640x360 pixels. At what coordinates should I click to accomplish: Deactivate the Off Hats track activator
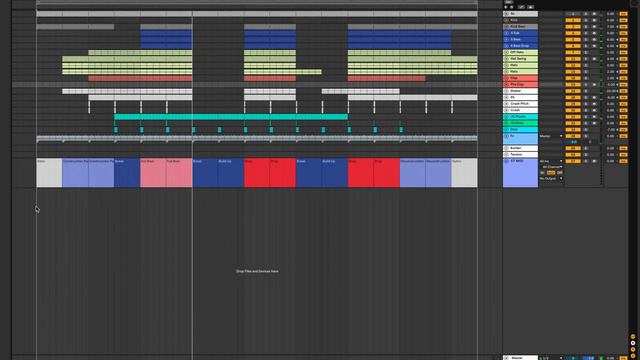[573, 52]
